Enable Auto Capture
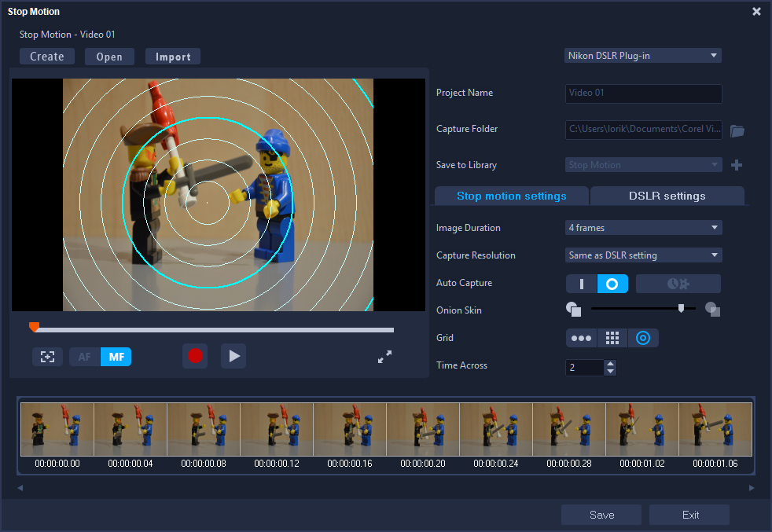This screenshot has height=532, width=772. (612, 283)
